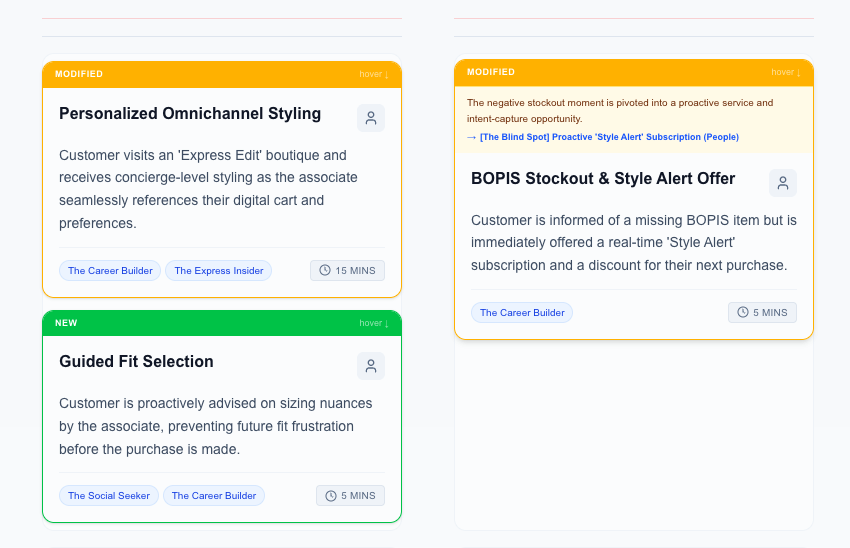Click person icon on BOPIS Stockout card
This screenshot has width=850, height=548.
coord(782,183)
